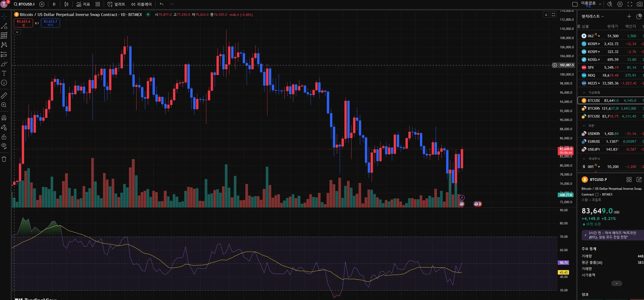Toggle hide all drawings eye icon
Image resolution: width=644 pixels, height=300 pixels.
(x=4, y=146)
